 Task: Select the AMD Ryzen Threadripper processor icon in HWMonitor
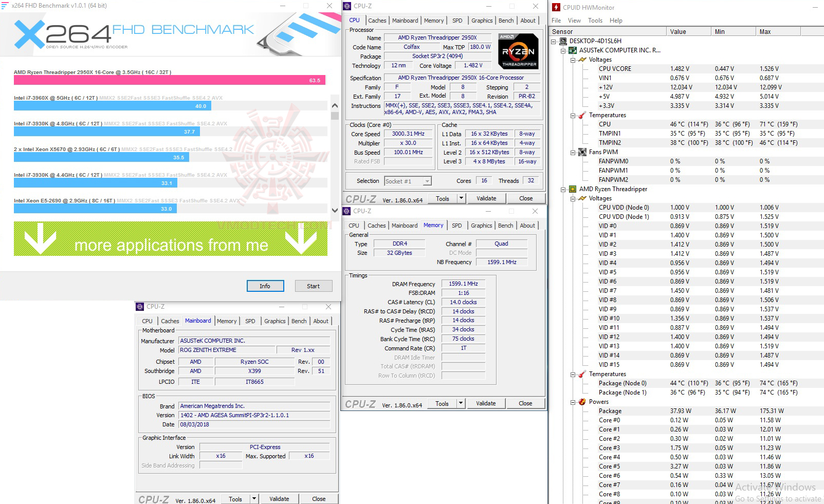coord(573,189)
